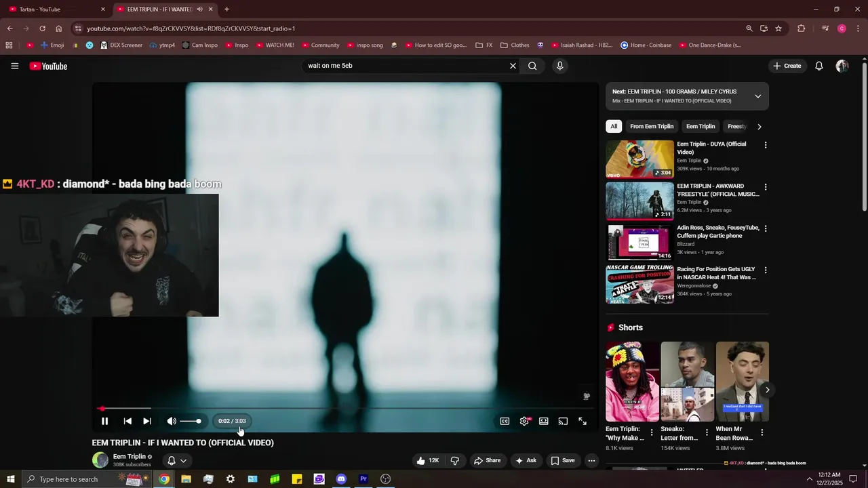Open Eem Triplin channel avatar

point(100,460)
